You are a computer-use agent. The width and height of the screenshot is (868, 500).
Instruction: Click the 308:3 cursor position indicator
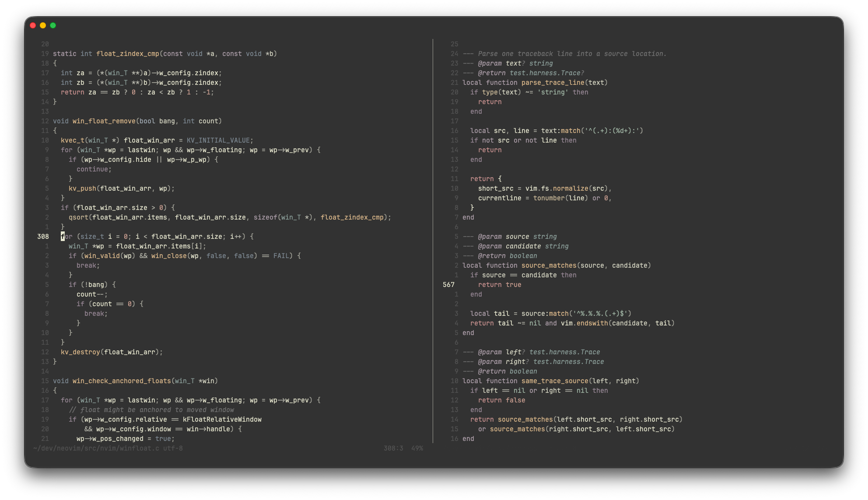tap(393, 448)
